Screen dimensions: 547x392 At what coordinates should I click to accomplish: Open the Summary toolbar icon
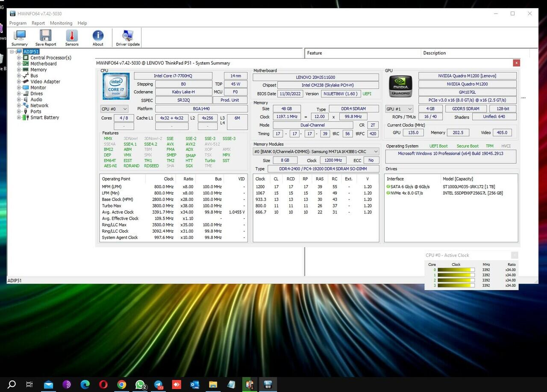click(20, 38)
